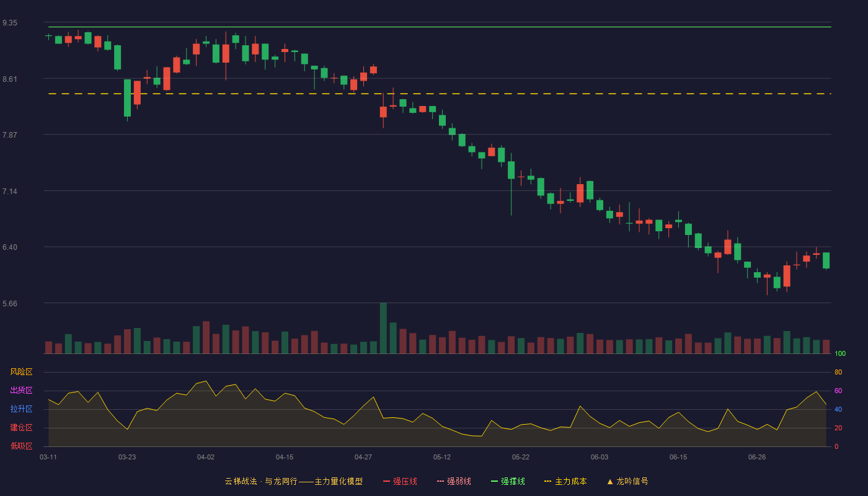Click the yellow dashed 主力成本 line on the chart
This screenshot has height=496, width=868.
click(440, 94)
